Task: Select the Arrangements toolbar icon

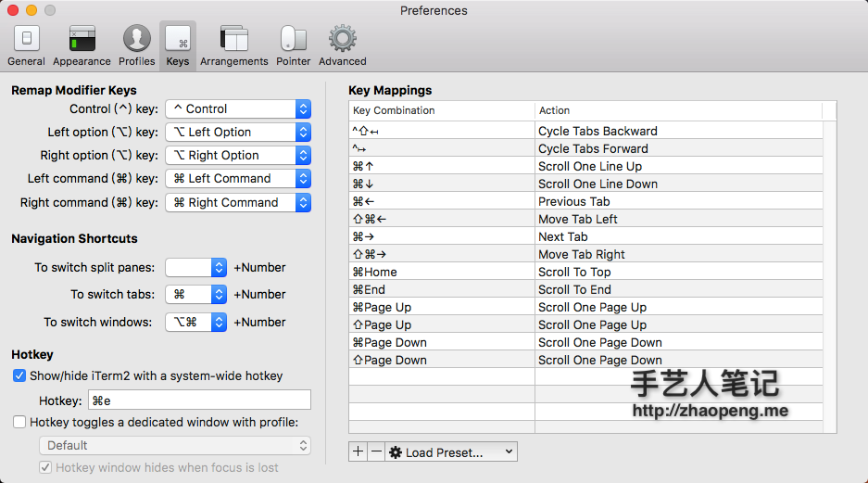Action: tap(233, 45)
